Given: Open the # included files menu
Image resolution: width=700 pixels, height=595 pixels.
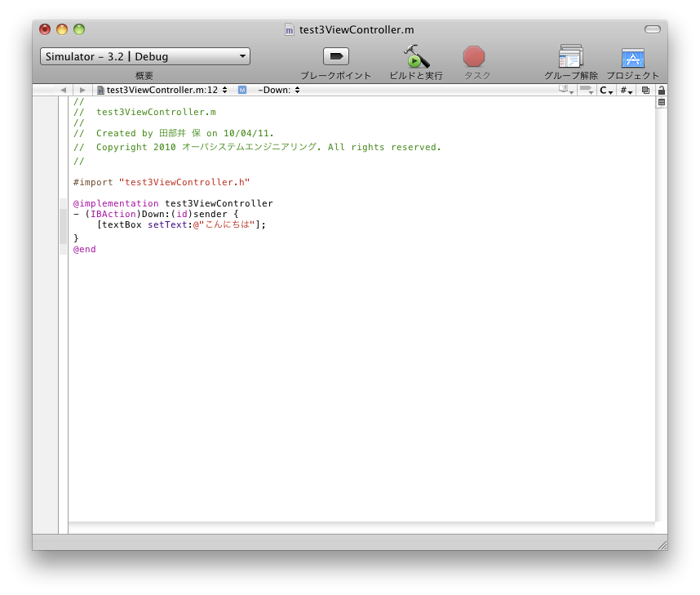Looking at the screenshot, I should pyautogui.click(x=626, y=90).
